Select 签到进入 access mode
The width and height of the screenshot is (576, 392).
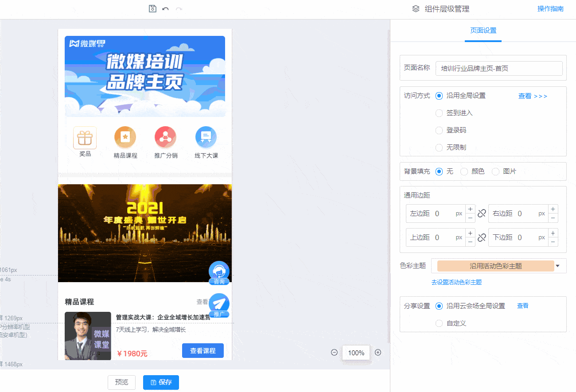coord(439,113)
